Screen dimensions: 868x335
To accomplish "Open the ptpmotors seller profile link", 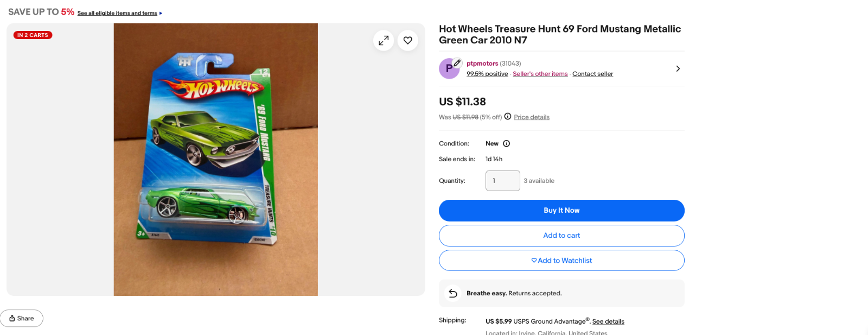I will tap(482, 64).
